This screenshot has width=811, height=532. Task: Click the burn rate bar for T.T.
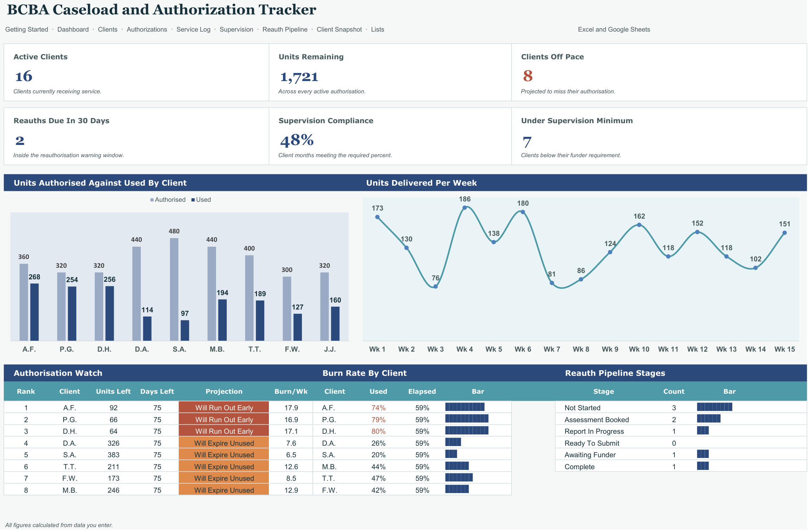(459, 478)
